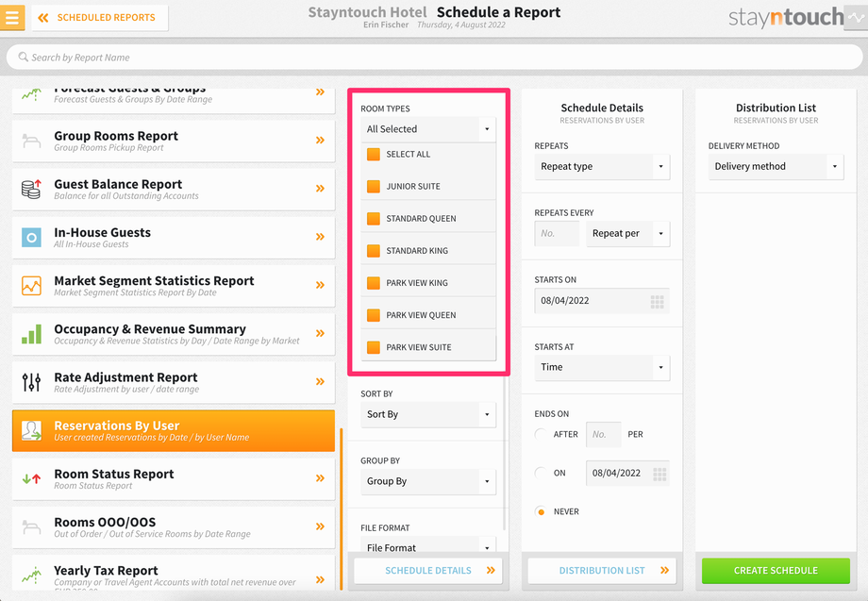Click the Room Status Report arrows icon
The width and height of the screenshot is (868, 601).
point(31,478)
